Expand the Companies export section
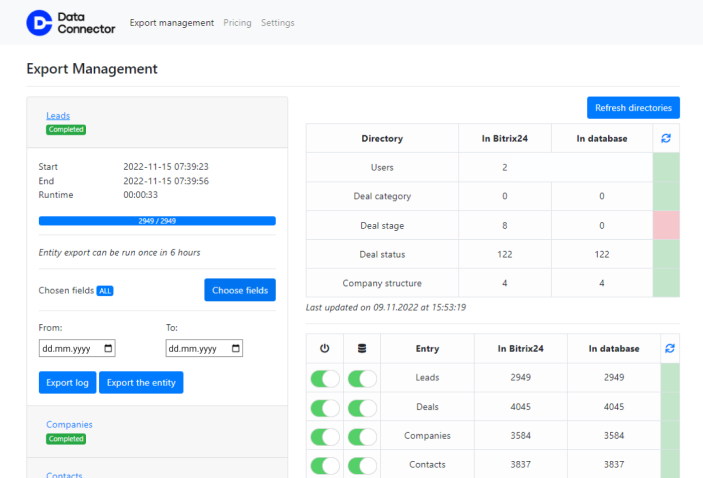703x478 pixels. click(69, 425)
